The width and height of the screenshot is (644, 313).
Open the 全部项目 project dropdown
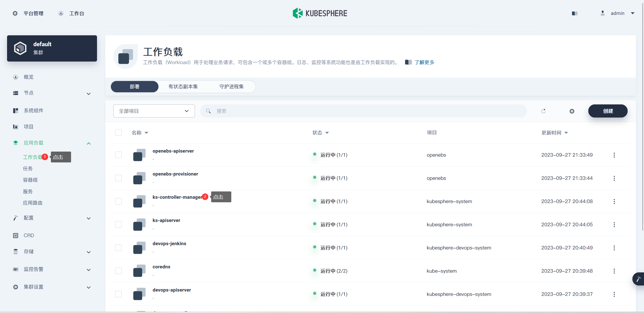click(154, 111)
